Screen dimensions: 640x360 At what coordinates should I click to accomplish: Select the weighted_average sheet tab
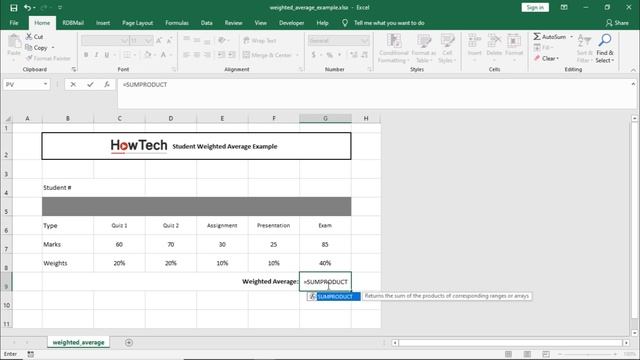tap(78, 342)
